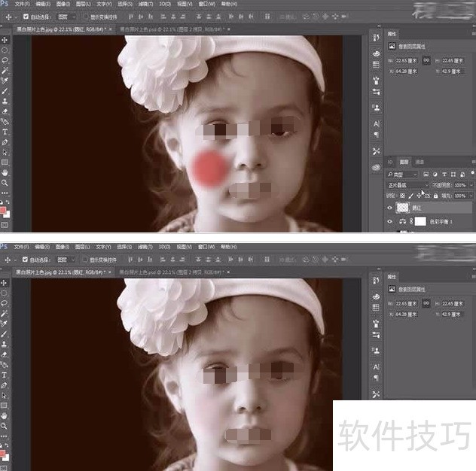
Task: Click the lock-all padlock icon in Layers panel
Action: click(435, 196)
